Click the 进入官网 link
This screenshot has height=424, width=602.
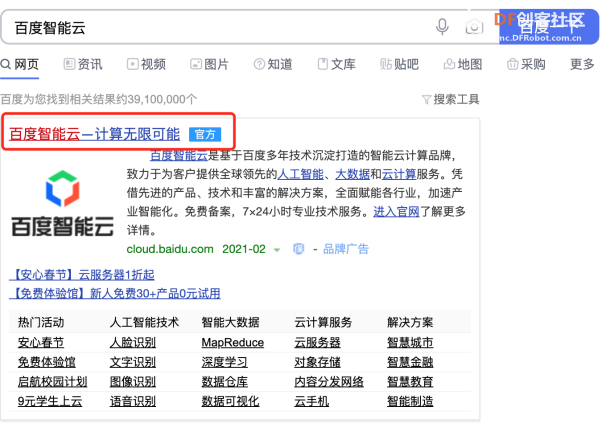coord(397,211)
